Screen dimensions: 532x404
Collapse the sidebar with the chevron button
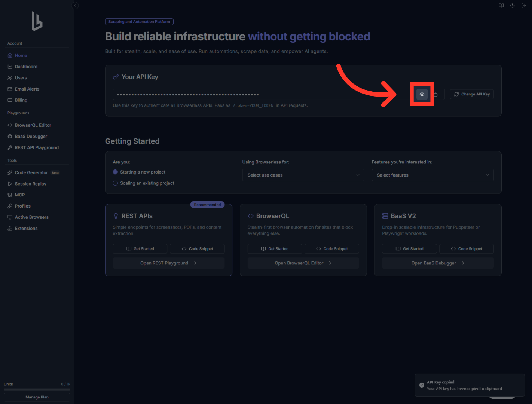75,6
